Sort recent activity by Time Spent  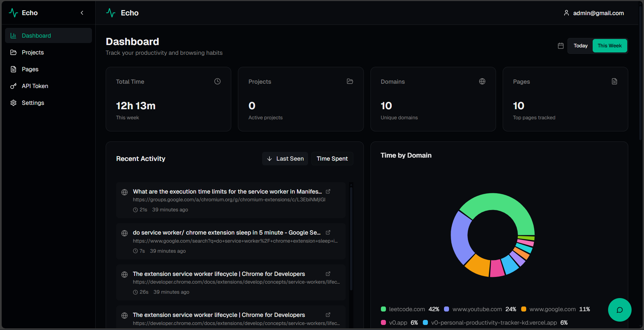[x=332, y=158]
